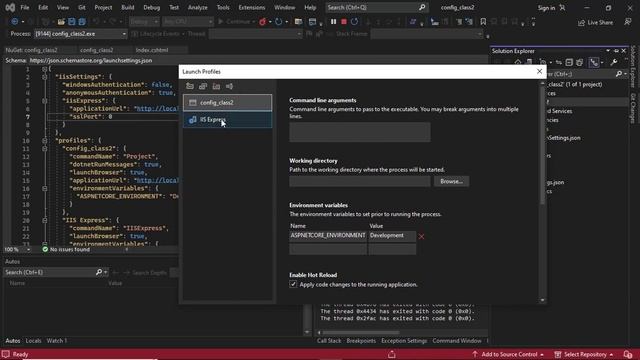The image size is (640, 360).
Task: Click the Open File folder icon
Action: coord(61,22)
